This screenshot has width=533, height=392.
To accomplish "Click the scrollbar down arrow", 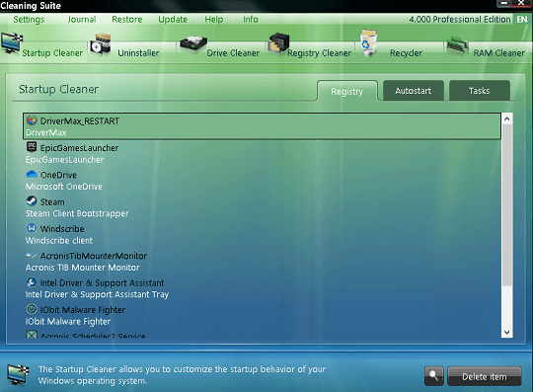I will [506, 332].
